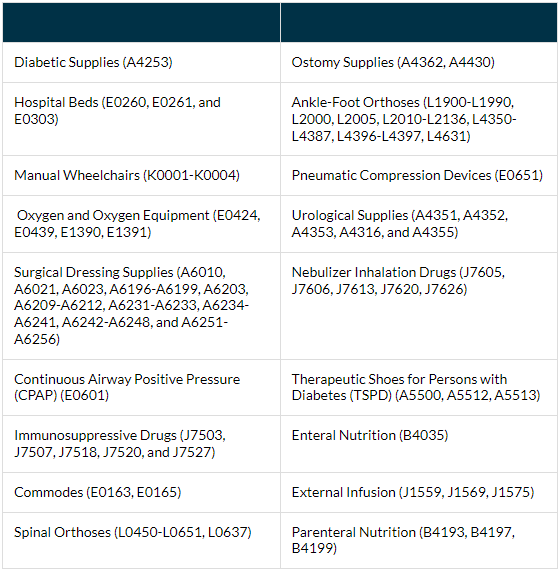Select the Urological Supplies entry

click(419, 224)
